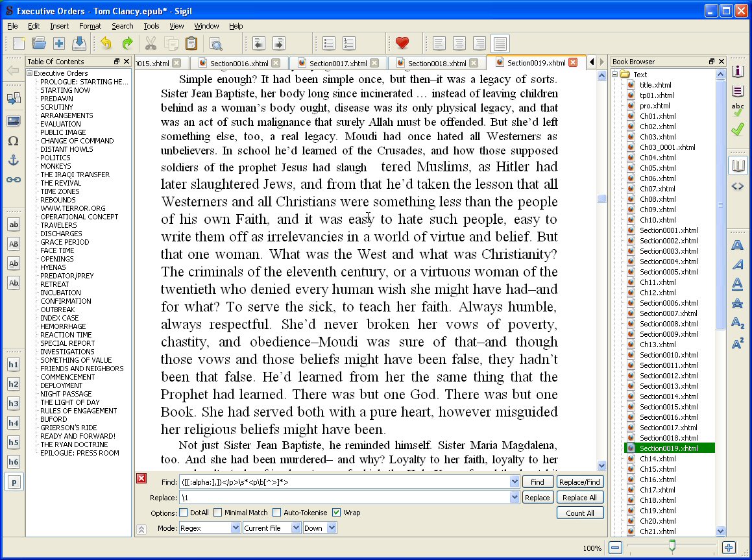The image size is (752, 560).
Task: Expand the Find history dropdown arrow
Action: [x=515, y=482]
